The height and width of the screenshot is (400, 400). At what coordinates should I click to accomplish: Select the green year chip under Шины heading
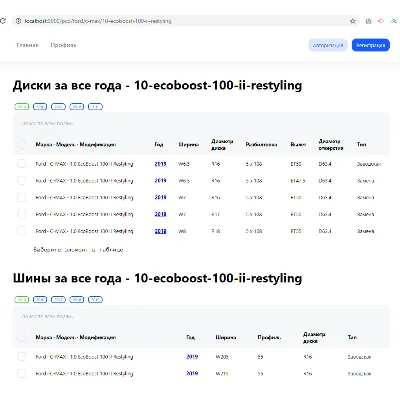tap(22, 299)
